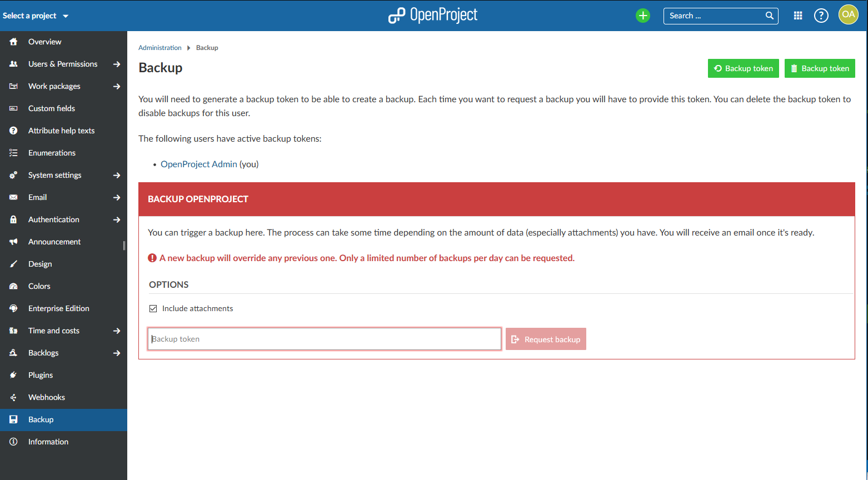Expand the Backlogs submenu arrow
Viewport: 868px width, 480px height.
point(117,353)
